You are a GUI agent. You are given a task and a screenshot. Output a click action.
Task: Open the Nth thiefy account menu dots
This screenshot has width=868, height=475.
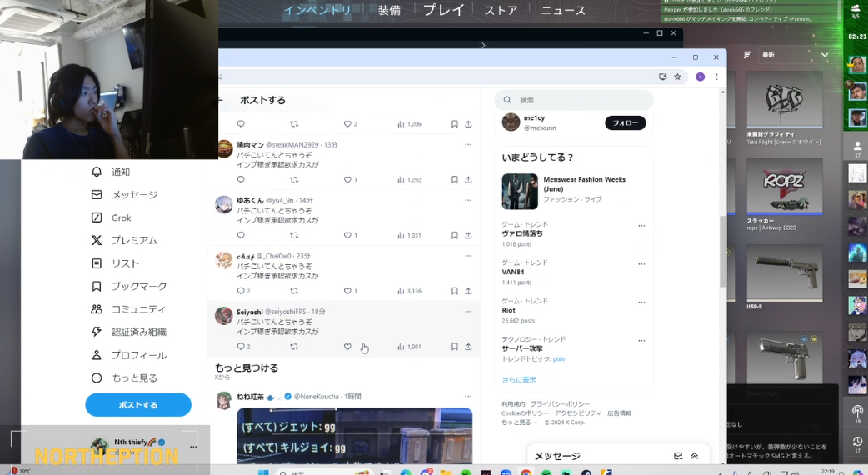tap(193, 446)
